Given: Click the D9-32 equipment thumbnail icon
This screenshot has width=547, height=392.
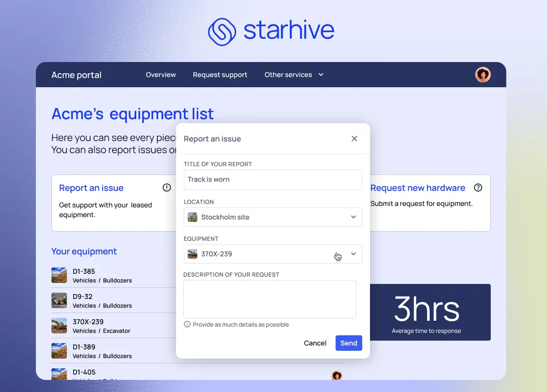Looking at the screenshot, I should coord(59,300).
